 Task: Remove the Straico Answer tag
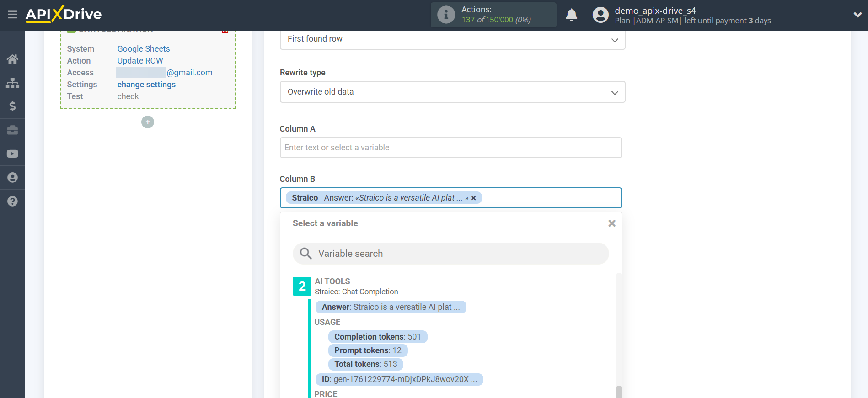[x=473, y=198]
